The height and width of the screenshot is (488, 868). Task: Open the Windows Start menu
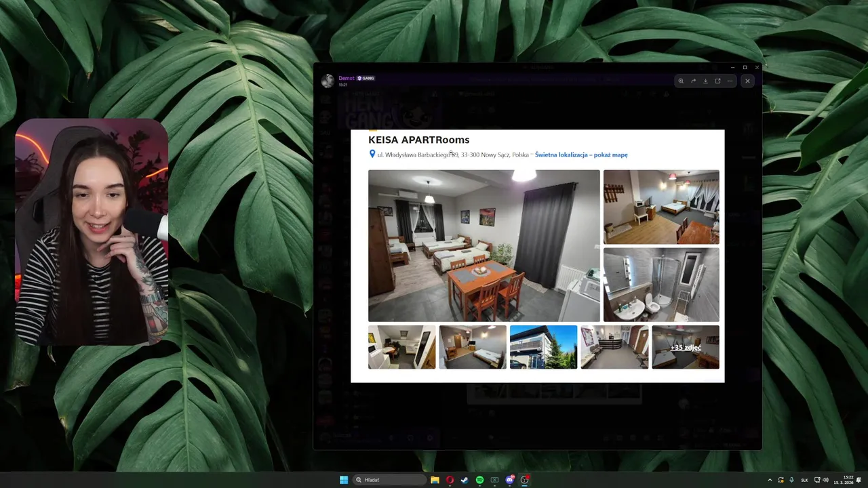(x=344, y=480)
